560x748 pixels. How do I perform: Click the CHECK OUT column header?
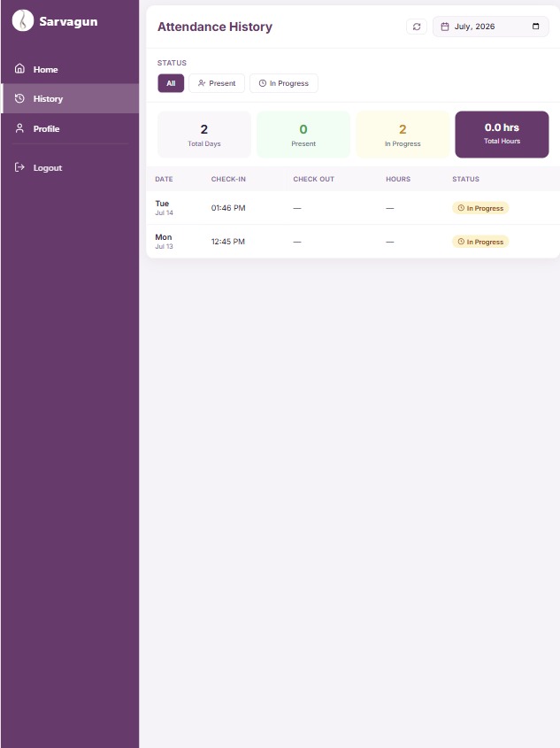tap(313, 180)
